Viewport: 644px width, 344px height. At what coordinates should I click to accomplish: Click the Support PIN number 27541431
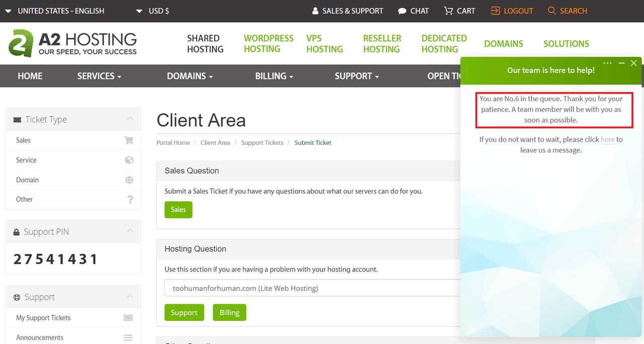point(56,259)
